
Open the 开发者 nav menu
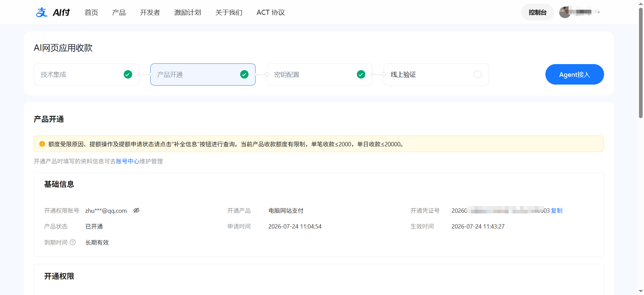click(x=150, y=12)
